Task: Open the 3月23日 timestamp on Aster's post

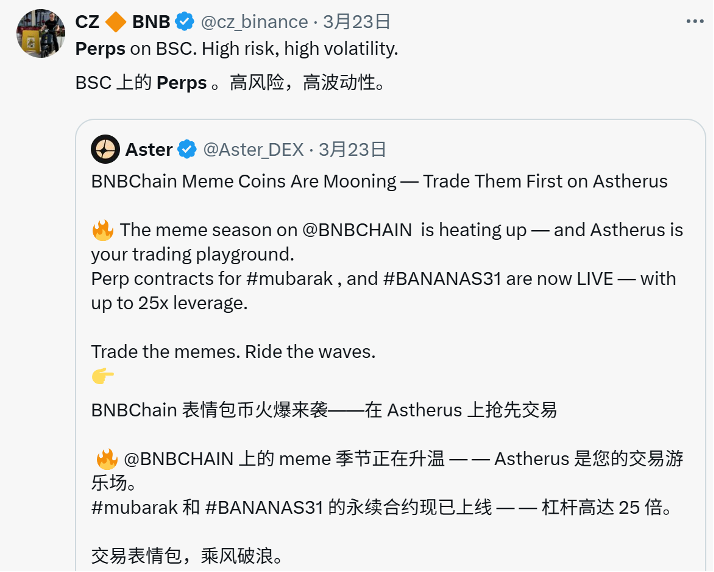Action: (352, 149)
